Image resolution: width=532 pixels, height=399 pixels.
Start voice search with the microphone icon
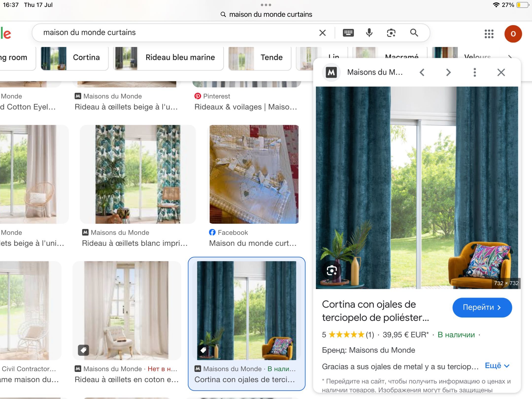(369, 33)
